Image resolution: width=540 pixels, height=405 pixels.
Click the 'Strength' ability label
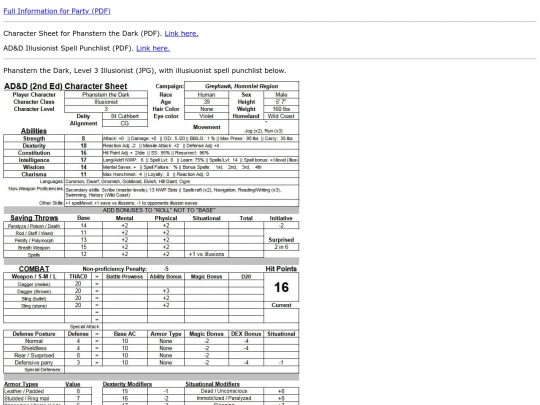click(x=34, y=138)
